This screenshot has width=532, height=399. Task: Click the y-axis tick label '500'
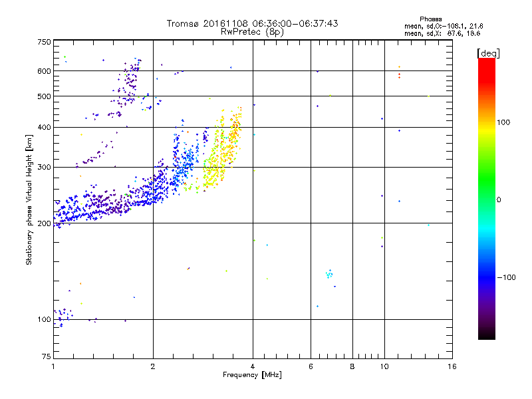(44, 96)
